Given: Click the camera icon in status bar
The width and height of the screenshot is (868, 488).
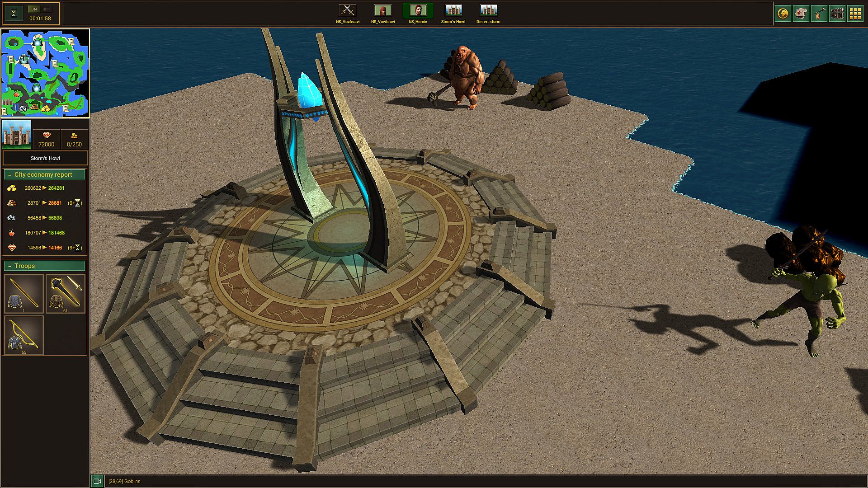Looking at the screenshot, I should tap(97, 481).
